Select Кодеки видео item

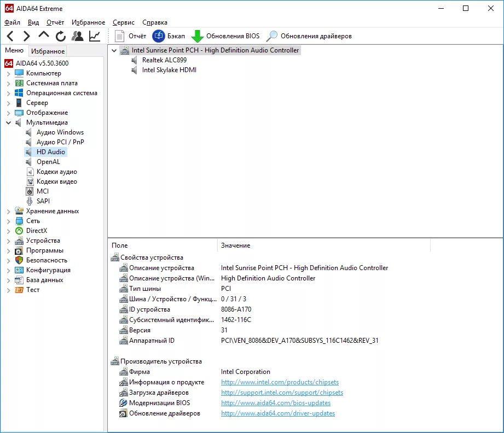pyautogui.click(x=56, y=182)
